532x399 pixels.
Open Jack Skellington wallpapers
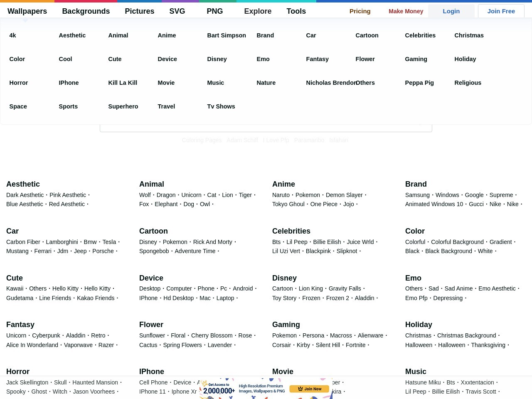(27, 382)
